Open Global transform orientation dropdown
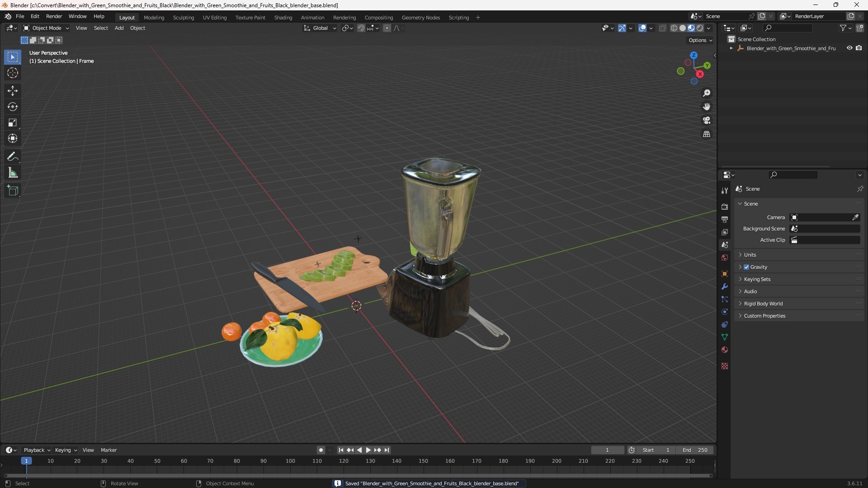The height and width of the screenshot is (488, 868). 320,28
